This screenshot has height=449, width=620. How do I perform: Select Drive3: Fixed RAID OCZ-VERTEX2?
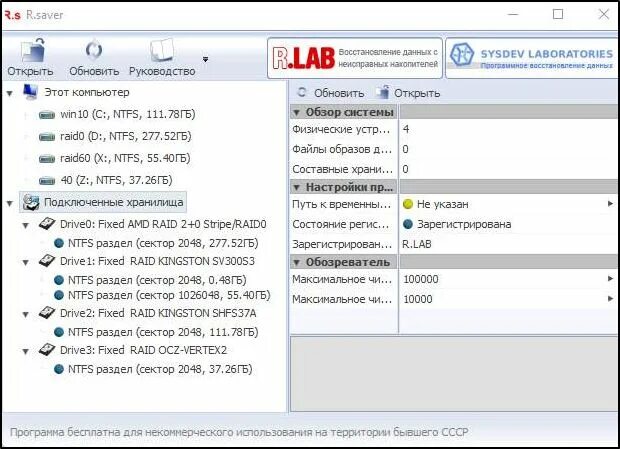[x=144, y=350]
